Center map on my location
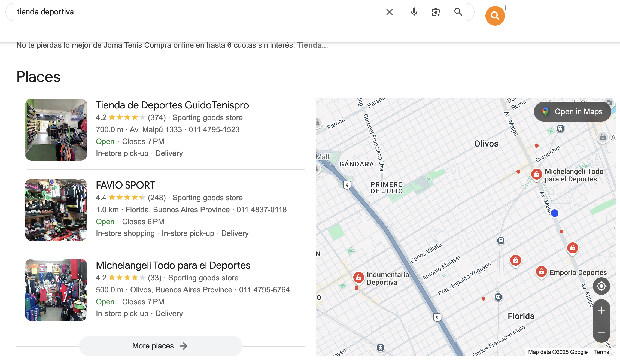 point(601,286)
